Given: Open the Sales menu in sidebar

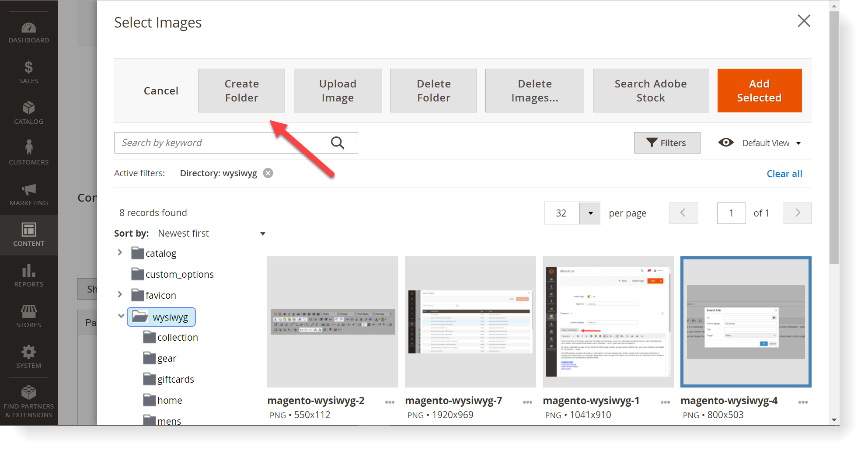Looking at the screenshot, I should tap(28, 73).
